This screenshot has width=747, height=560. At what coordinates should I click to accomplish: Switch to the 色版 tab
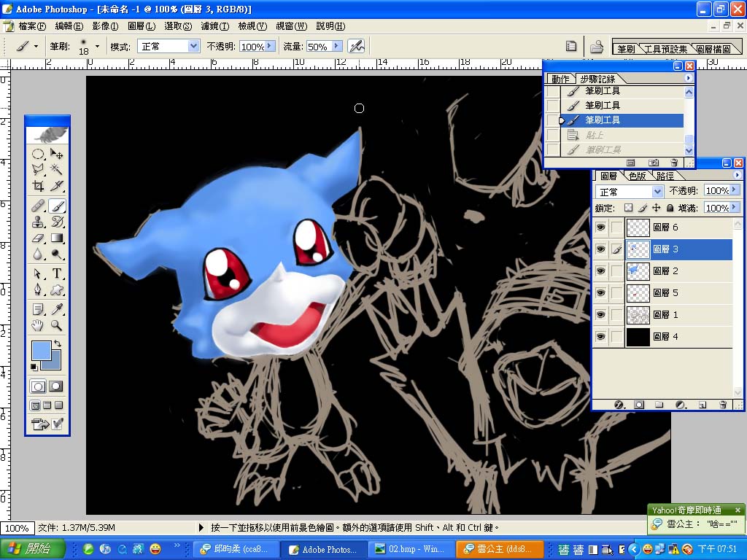(x=637, y=176)
